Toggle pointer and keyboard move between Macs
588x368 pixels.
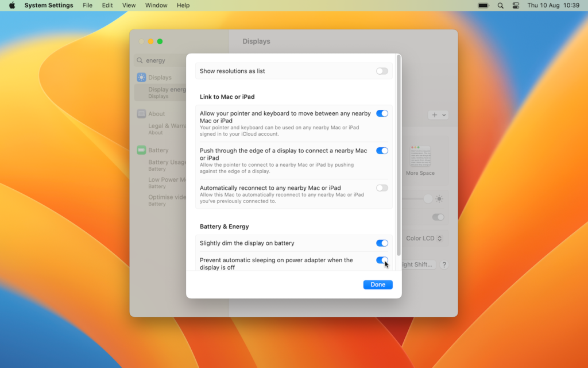(382, 114)
